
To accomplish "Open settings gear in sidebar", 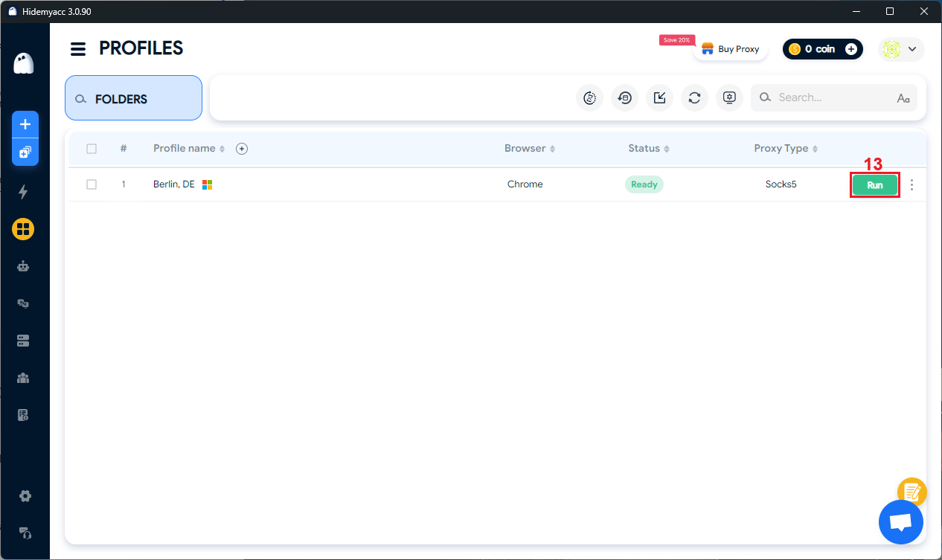I will 25,496.
